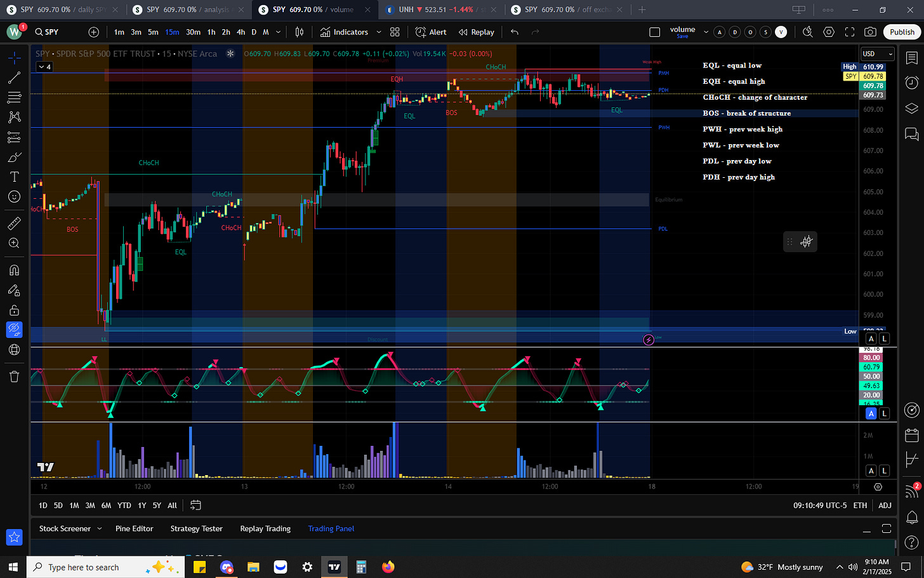This screenshot has height=578, width=924.
Task: Open the Trading Panel tab
Action: (331, 528)
